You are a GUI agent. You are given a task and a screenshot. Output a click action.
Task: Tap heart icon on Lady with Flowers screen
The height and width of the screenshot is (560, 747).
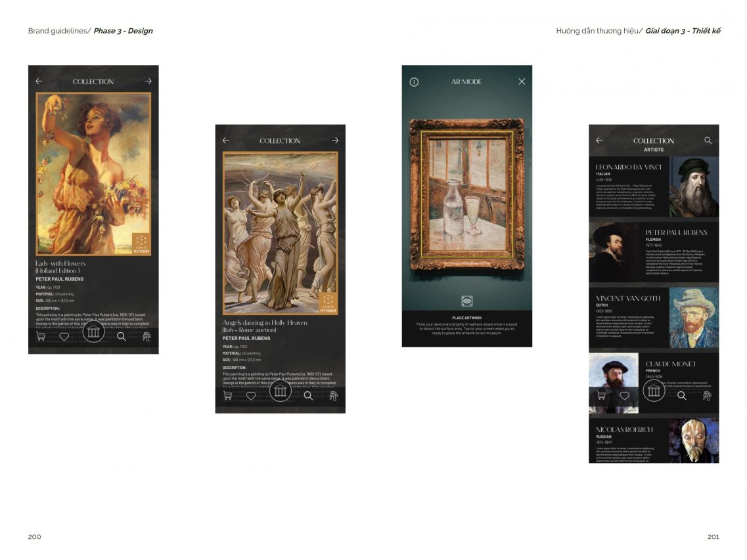[x=64, y=337]
